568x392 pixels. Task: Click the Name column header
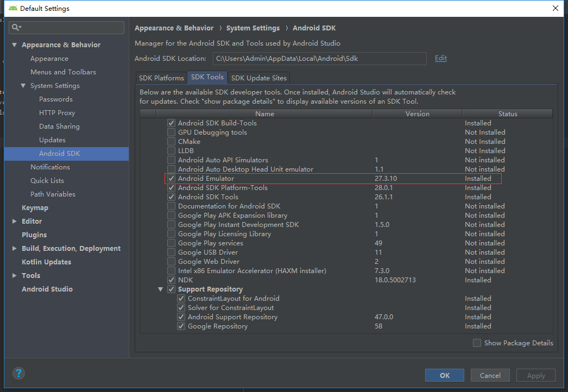click(x=264, y=114)
